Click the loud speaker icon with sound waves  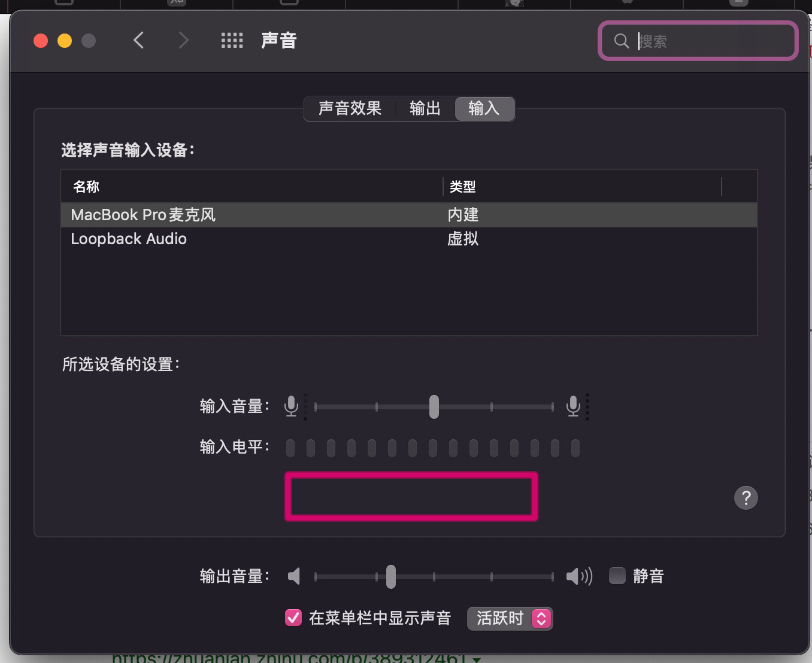coord(578,576)
